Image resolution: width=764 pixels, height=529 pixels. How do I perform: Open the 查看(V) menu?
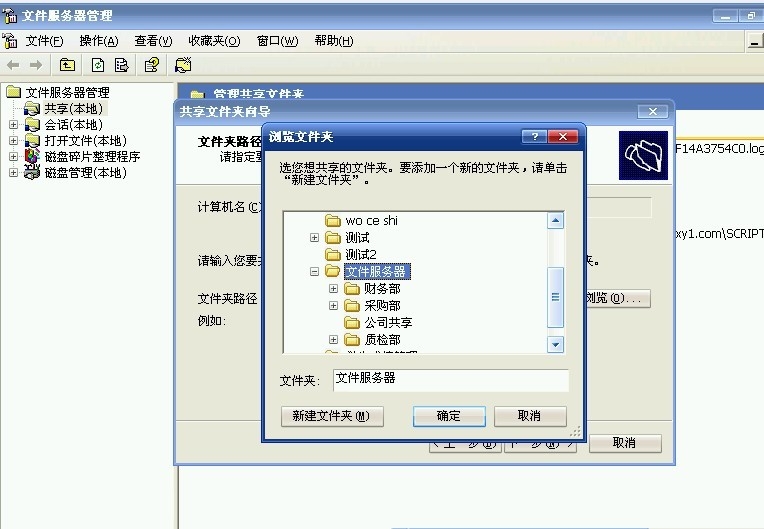(x=153, y=41)
